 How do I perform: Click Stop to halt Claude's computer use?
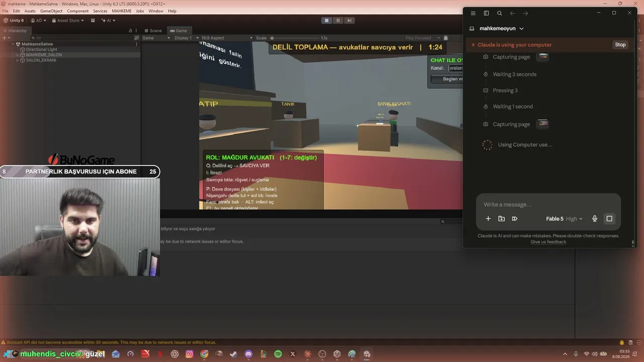(x=620, y=45)
